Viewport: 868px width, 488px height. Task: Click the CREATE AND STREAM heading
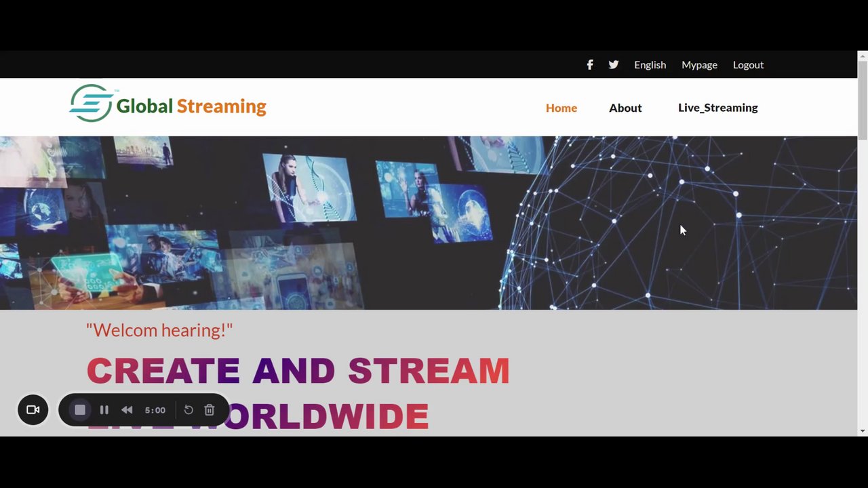(298, 371)
